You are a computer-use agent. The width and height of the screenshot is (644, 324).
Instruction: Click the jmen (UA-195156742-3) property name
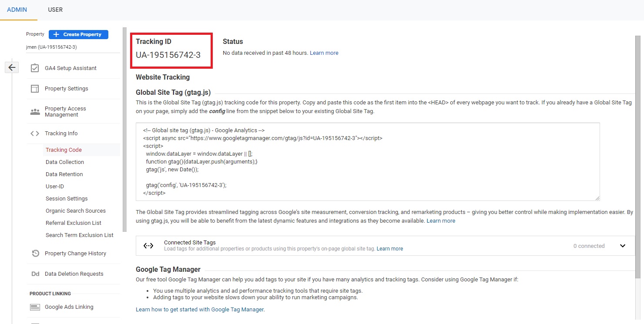51,47
